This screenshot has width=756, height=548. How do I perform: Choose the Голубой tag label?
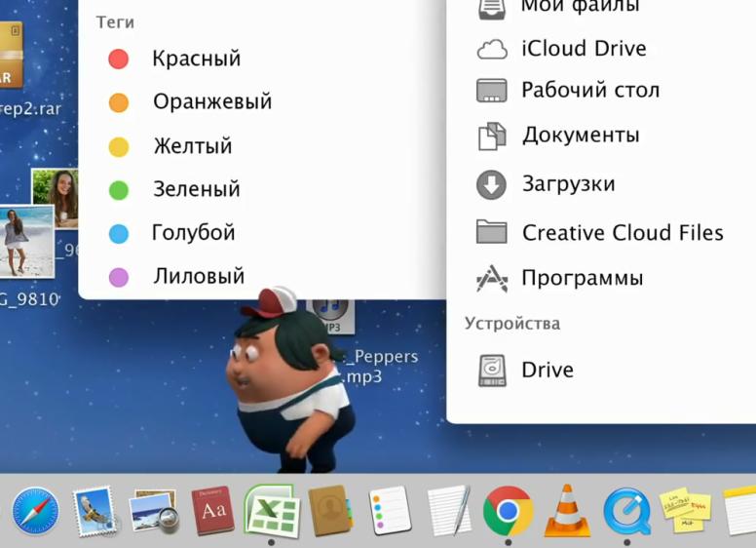[x=194, y=232]
